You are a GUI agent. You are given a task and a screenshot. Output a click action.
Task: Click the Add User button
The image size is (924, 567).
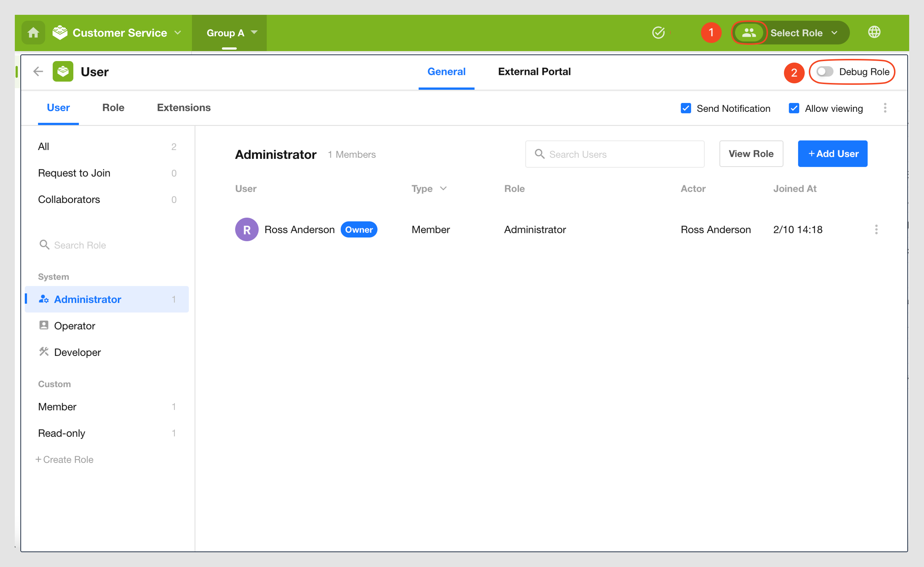click(833, 154)
